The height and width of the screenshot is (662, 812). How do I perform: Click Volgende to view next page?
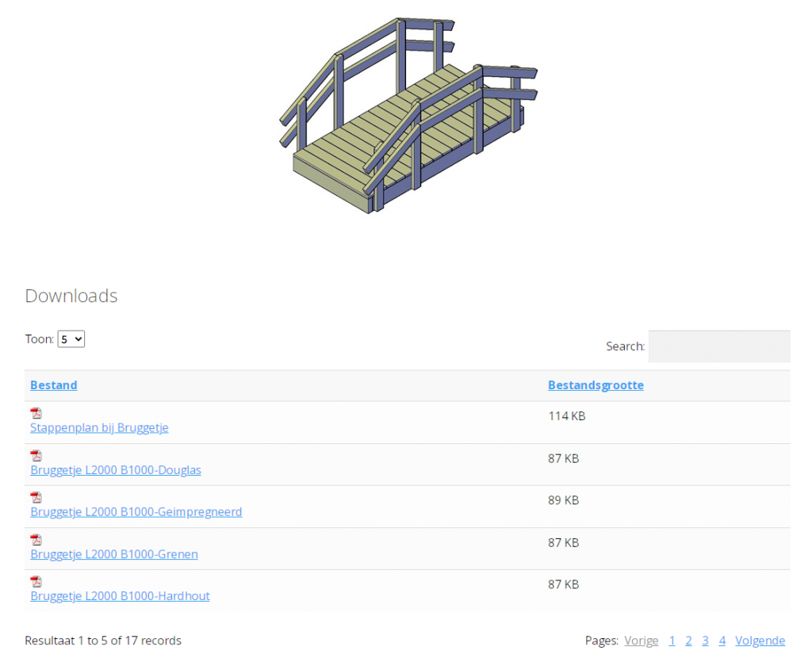(760, 641)
